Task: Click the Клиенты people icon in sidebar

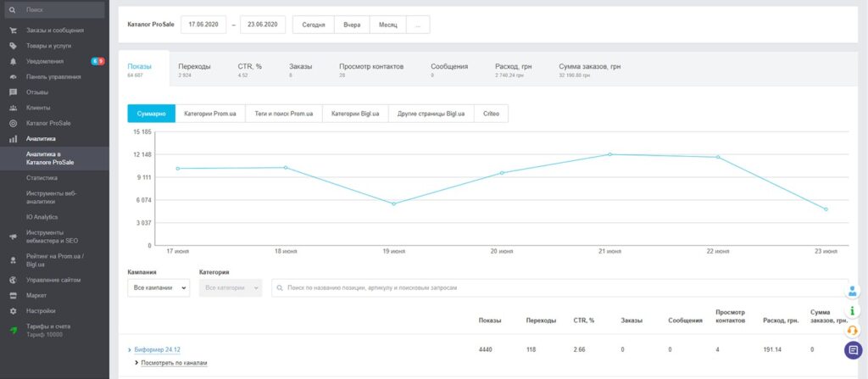Action: point(12,108)
